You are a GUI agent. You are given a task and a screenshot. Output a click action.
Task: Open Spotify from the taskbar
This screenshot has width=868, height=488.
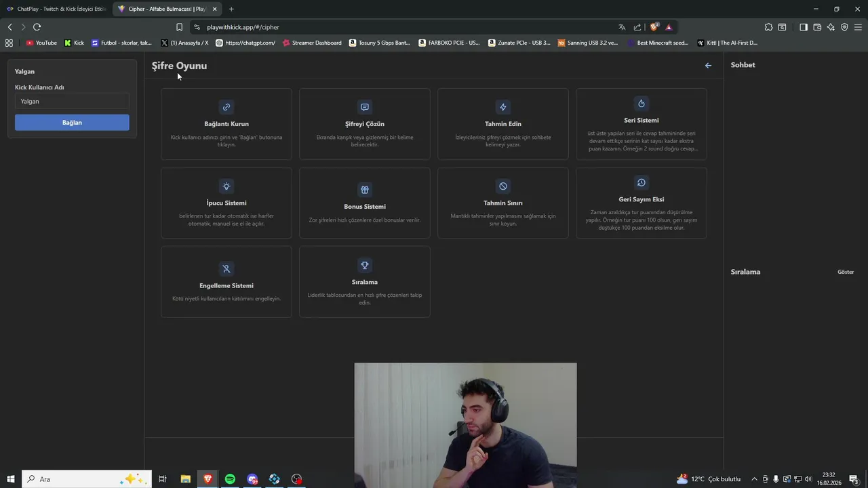click(x=230, y=479)
